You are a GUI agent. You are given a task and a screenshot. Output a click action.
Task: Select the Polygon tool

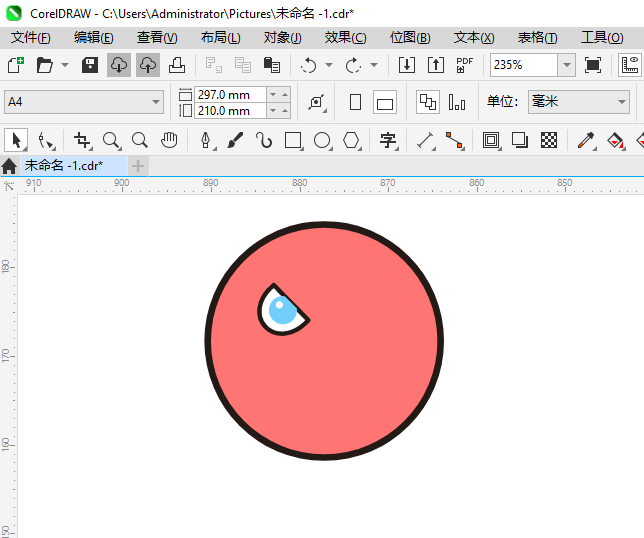tap(351, 140)
